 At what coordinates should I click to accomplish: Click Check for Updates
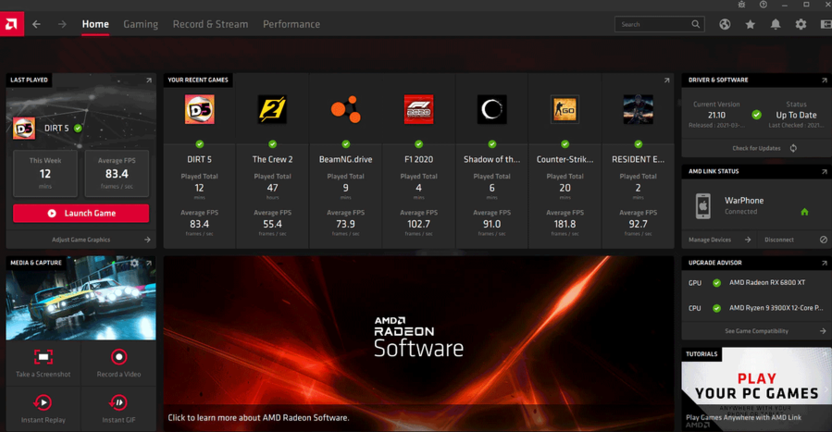coord(757,148)
